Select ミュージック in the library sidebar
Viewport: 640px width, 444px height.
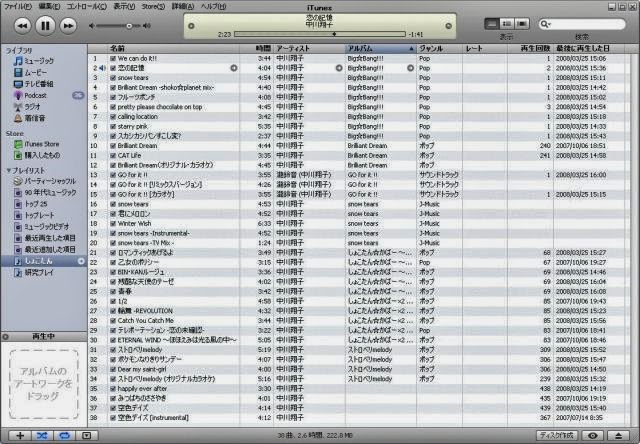pyautogui.click(x=39, y=61)
